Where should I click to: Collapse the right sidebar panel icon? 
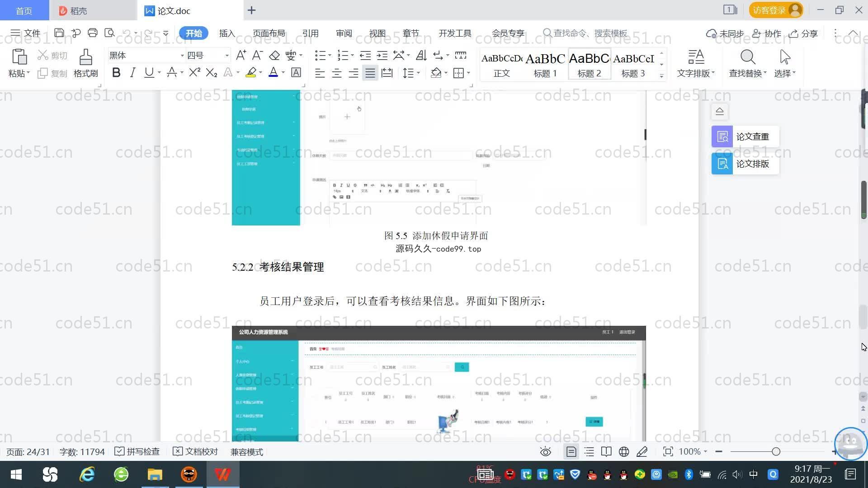[x=720, y=111]
